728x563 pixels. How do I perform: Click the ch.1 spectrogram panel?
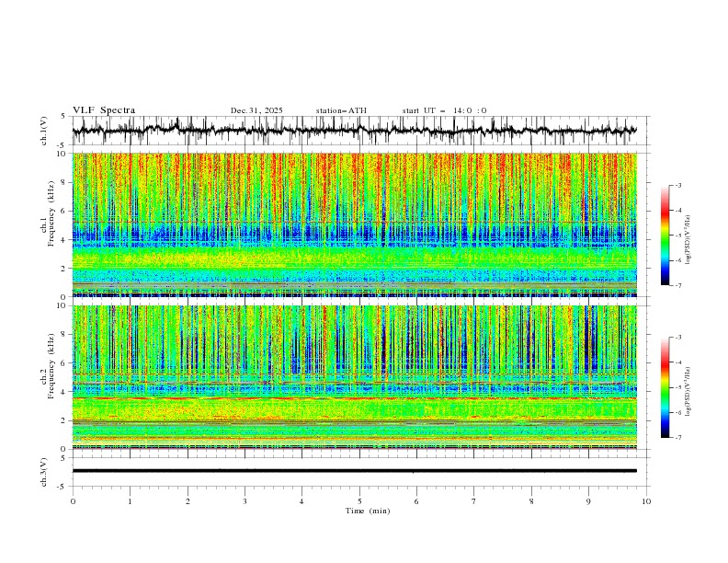354,224
